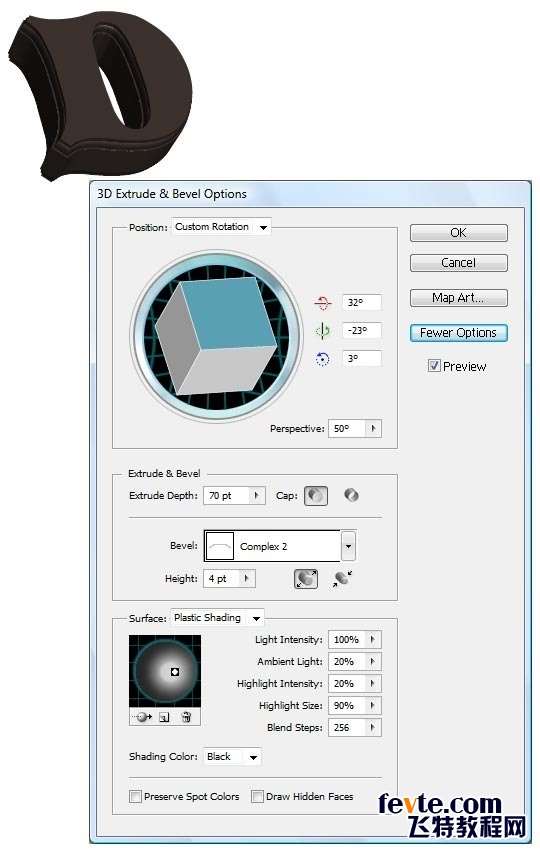Open the Perspective slider arrow

tap(373, 428)
